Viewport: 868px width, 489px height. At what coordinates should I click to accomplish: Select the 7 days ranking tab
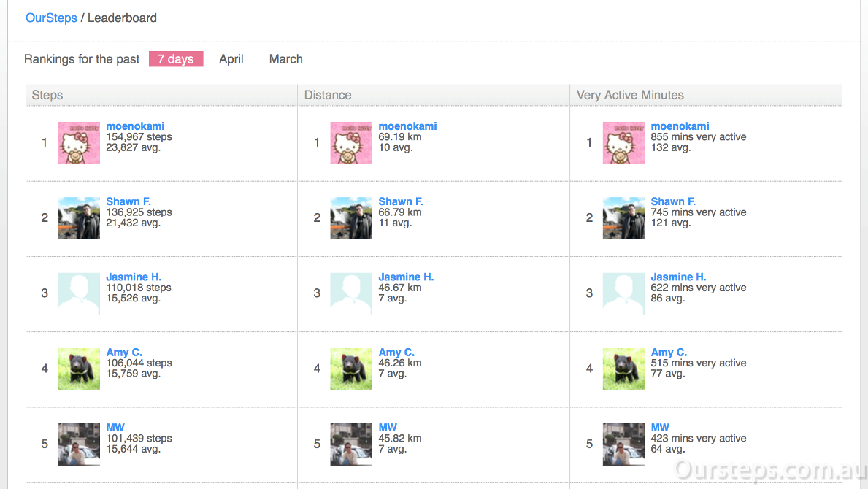pos(176,59)
